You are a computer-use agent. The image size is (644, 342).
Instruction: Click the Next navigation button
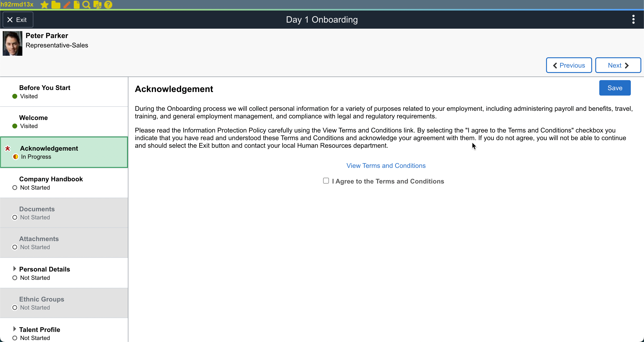click(x=617, y=65)
